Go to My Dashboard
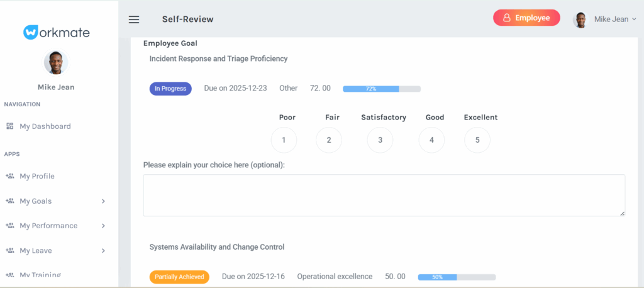 (45, 126)
